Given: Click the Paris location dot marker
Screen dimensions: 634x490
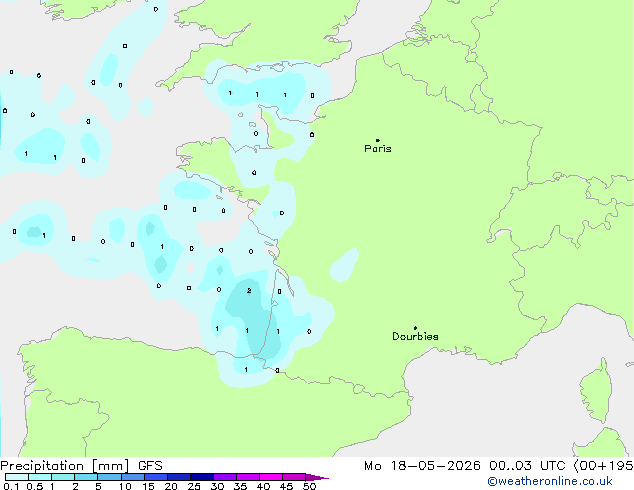Looking at the screenshot, I should coord(378,140).
